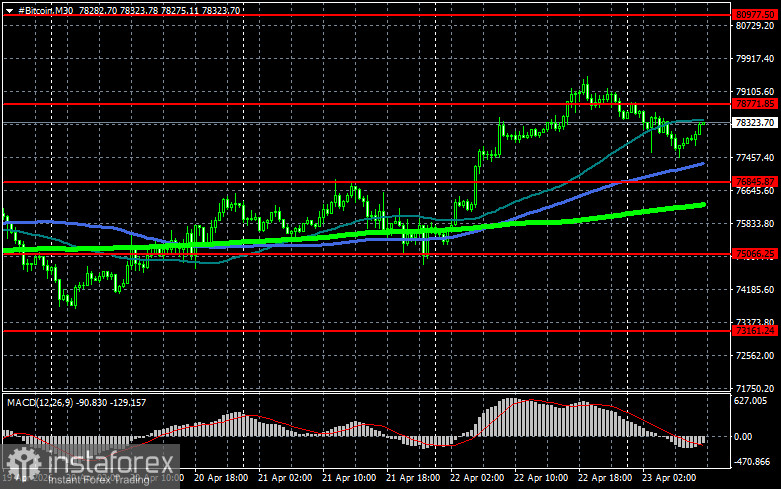781x489 pixels.
Task: Select the time label 21 Apr 02:00
Action: [x=285, y=478]
